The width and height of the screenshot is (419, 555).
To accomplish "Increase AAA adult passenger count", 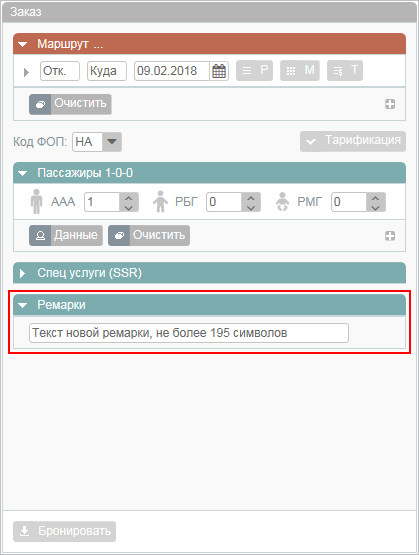I will coord(129,198).
